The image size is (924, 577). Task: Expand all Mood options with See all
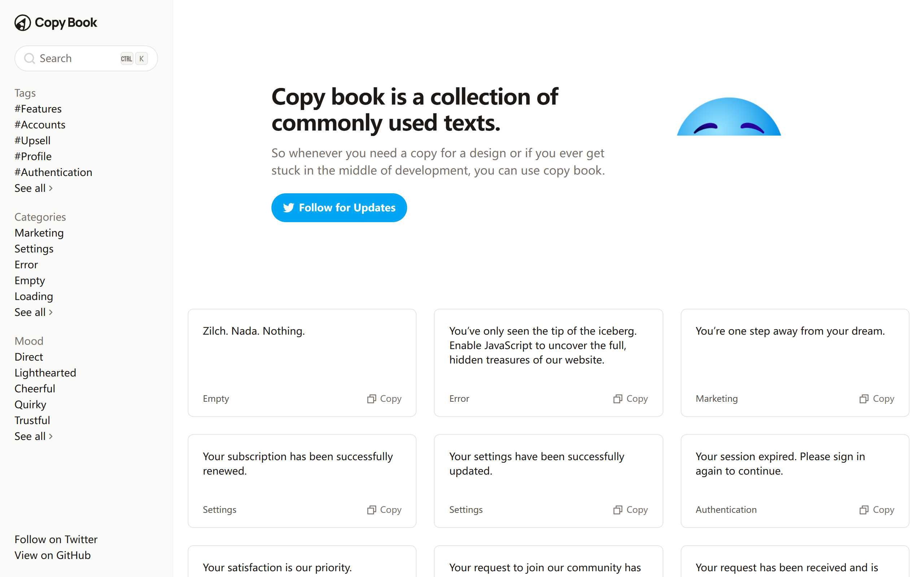tap(34, 436)
